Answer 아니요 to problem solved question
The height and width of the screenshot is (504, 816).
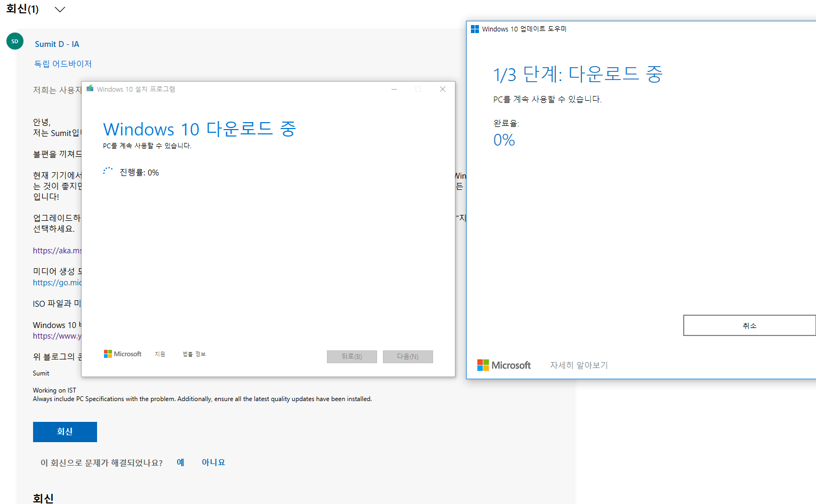coord(213,462)
